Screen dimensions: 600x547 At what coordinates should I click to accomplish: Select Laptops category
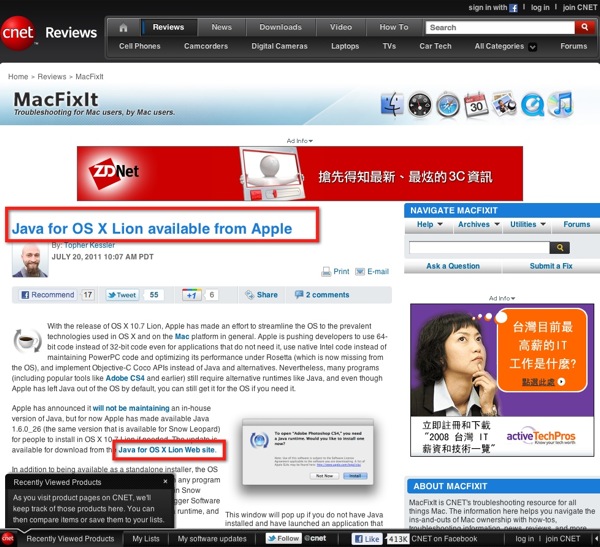(x=345, y=46)
